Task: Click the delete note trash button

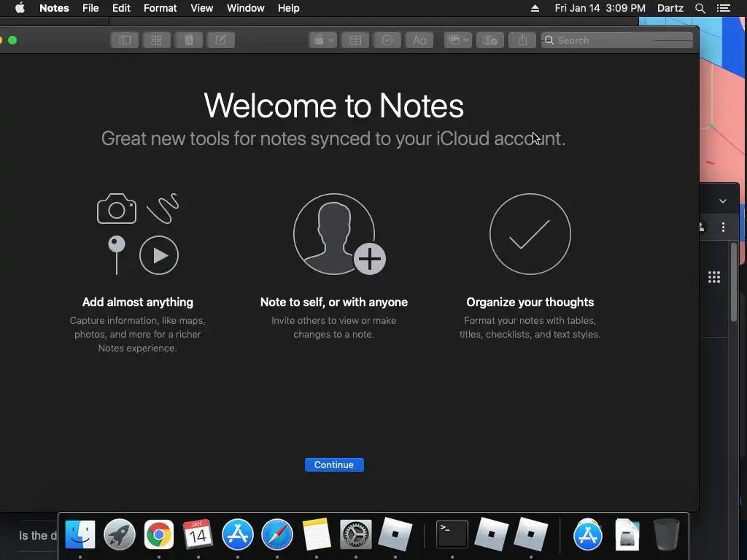Action: tap(189, 41)
